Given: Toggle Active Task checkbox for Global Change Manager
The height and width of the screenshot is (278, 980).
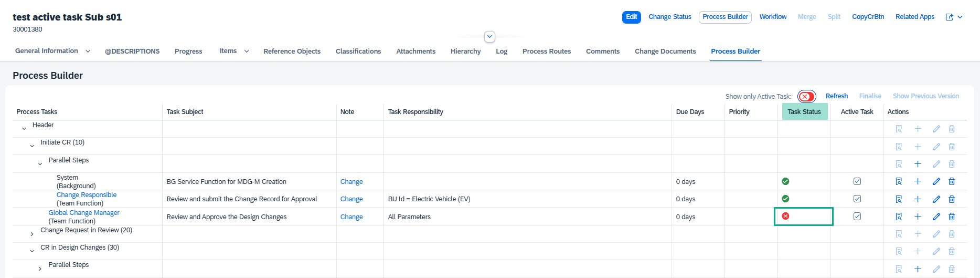Looking at the screenshot, I should tap(857, 216).
